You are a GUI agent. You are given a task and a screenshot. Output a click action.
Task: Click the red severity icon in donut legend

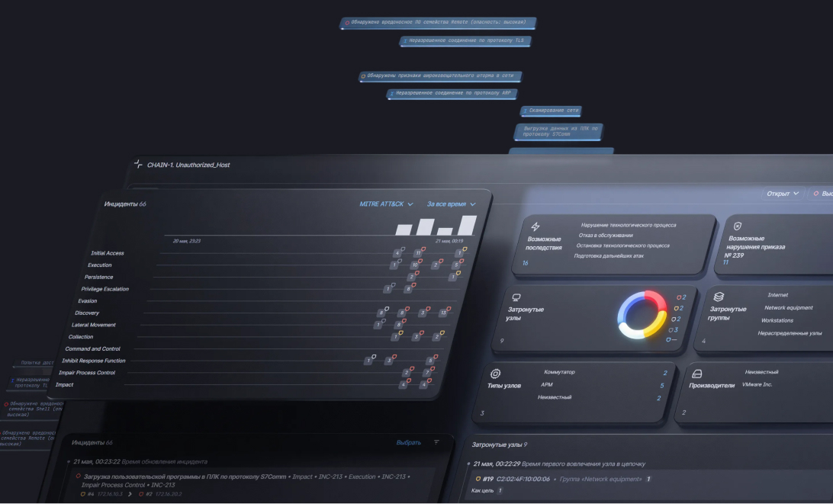tap(678, 297)
